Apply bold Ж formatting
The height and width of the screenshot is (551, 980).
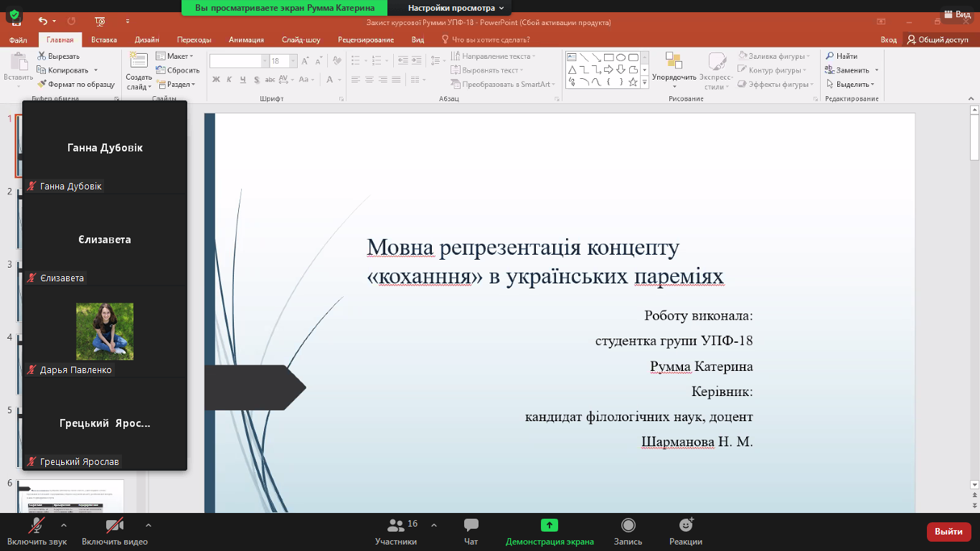[x=215, y=80]
